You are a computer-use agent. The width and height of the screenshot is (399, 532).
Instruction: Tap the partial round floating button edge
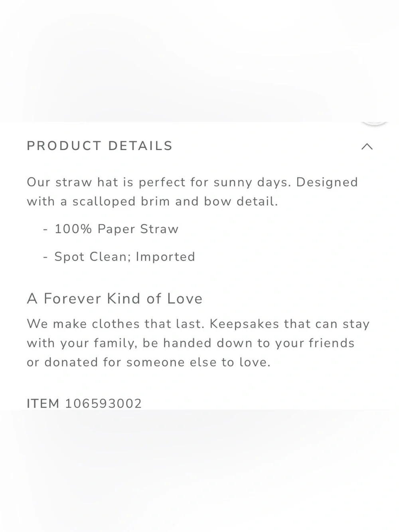click(x=374, y=124)
